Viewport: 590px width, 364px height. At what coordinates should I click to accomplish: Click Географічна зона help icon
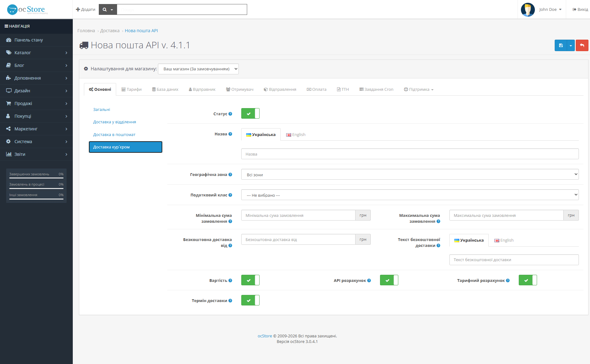[230, 174]
